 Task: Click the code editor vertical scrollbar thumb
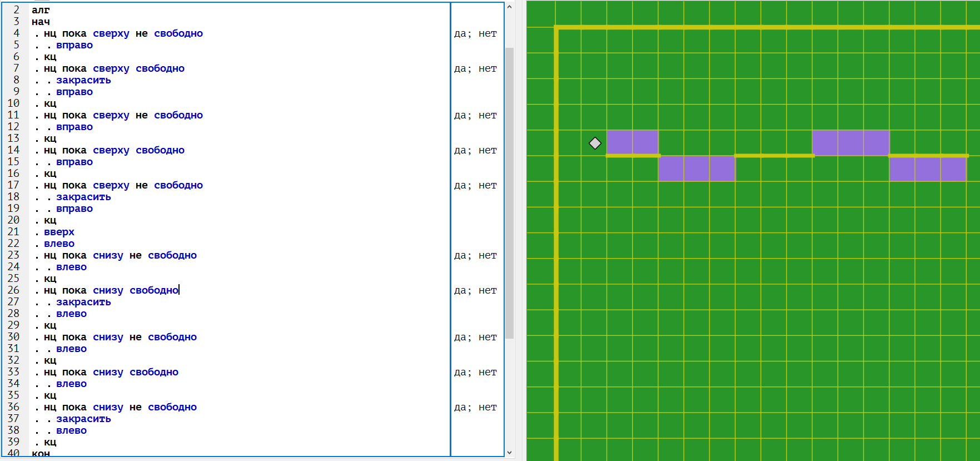(x=509, y=192)
